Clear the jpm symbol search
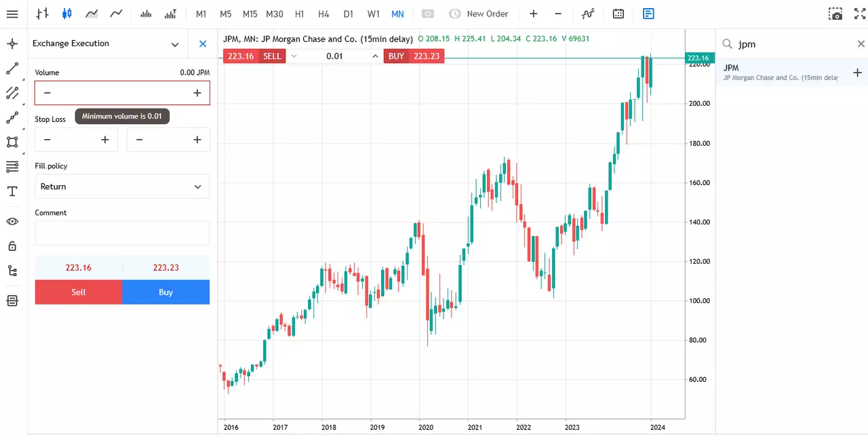Viewport: 868px width, 436px height. [x=861, y=44]
